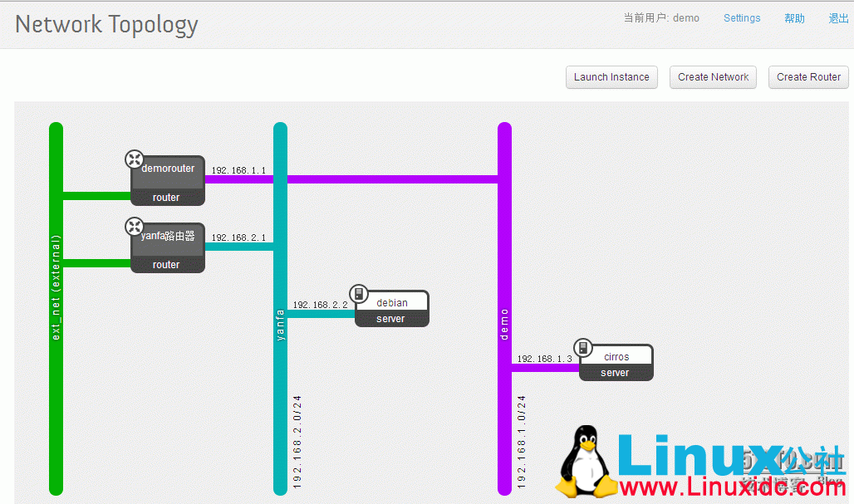Screen dimensions: 854x504
Task: Click the demorouter router gear icon
Action: (135, 159)
